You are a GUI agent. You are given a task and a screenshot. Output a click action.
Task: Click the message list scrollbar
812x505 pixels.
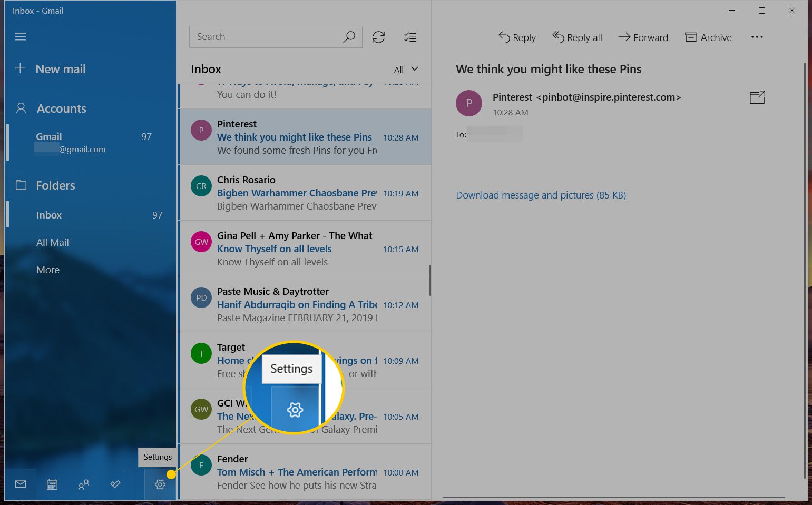click(430, 280)
